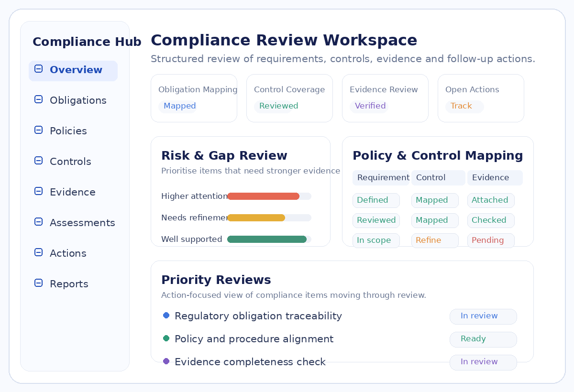
Task: Click the Policy and procedure alignment item
Action: pos(254,339)
